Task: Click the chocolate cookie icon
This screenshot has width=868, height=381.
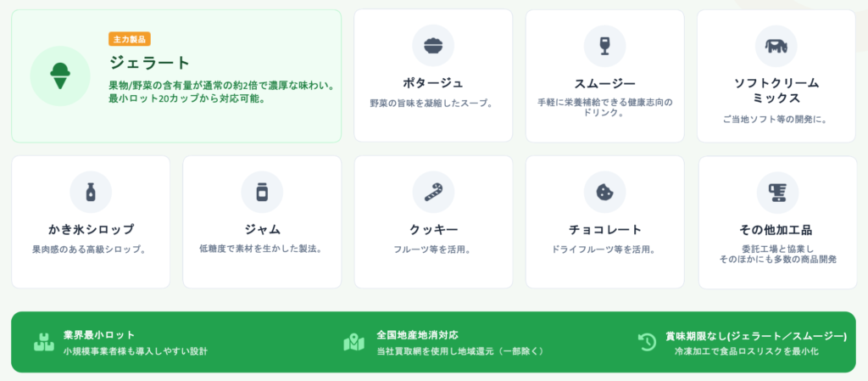Action: [x=604, y=192]
